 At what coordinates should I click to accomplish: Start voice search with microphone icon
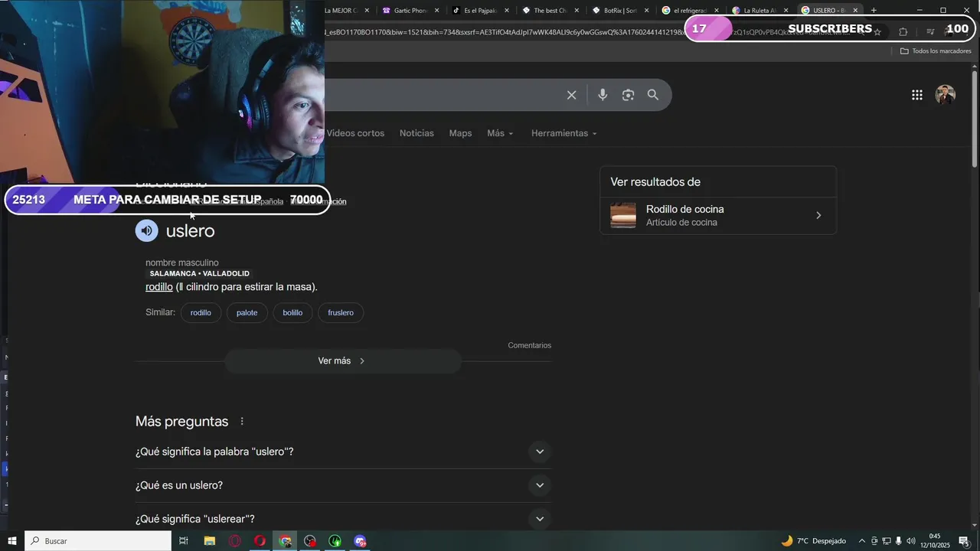point(603,95)
